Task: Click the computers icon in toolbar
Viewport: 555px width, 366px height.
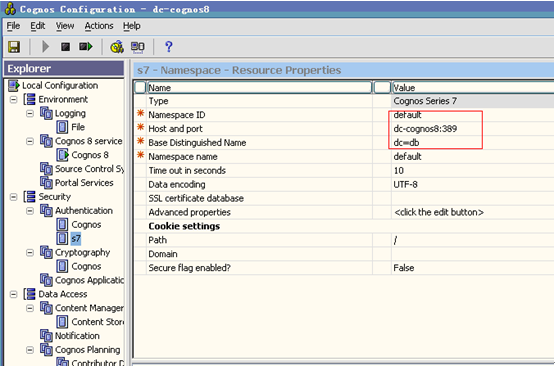Action: point(137,47)
